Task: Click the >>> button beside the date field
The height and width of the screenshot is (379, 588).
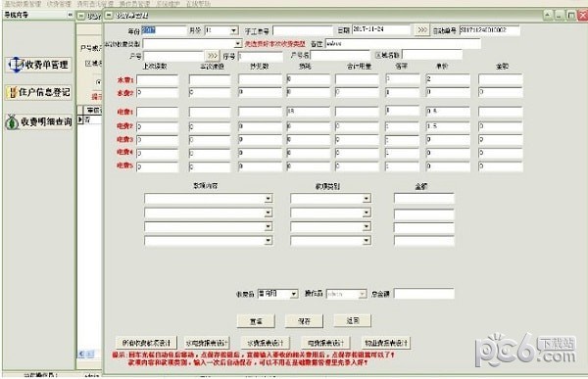Action: pos(421,30)
